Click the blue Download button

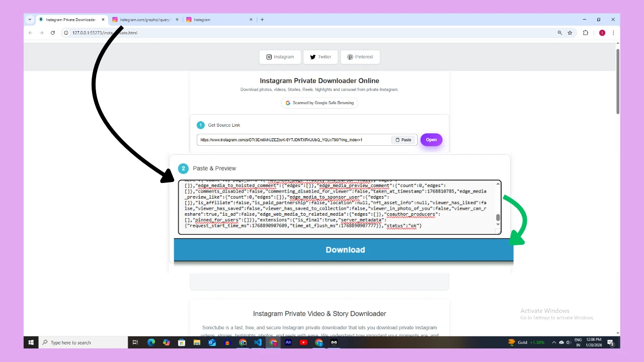(x=344, y=250)
